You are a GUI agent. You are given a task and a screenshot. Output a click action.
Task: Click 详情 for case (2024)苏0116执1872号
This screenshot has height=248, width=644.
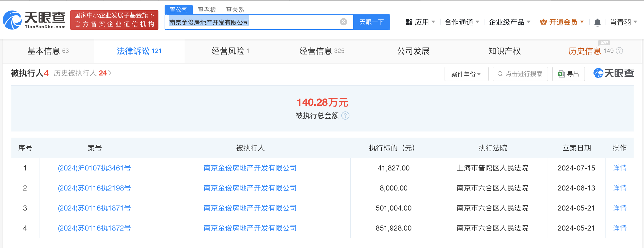[619, 228]
